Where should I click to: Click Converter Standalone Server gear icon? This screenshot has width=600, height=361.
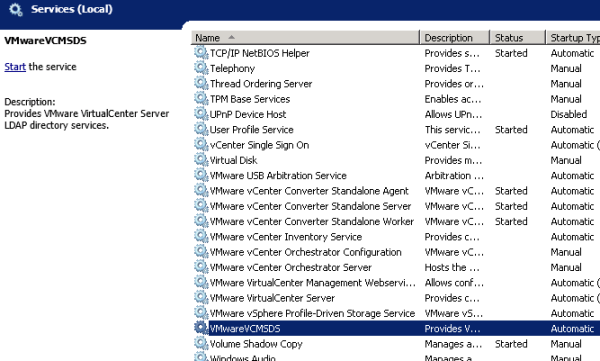coord(201,205)
